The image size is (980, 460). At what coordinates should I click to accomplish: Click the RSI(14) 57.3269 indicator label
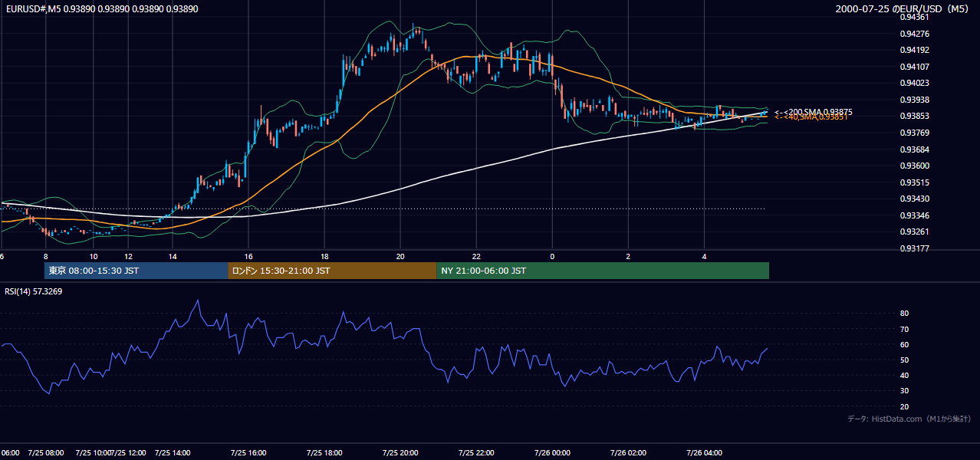pyautogui.click(x=34, y=291)
